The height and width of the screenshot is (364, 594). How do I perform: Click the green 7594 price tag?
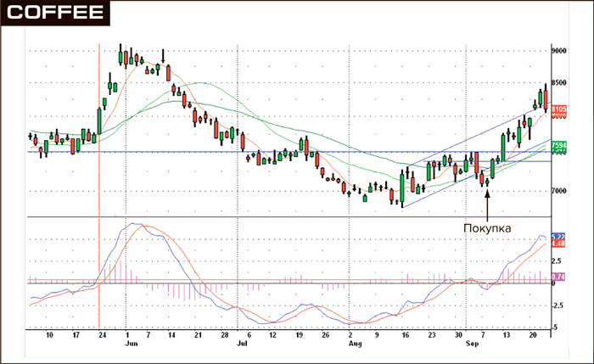558,145
